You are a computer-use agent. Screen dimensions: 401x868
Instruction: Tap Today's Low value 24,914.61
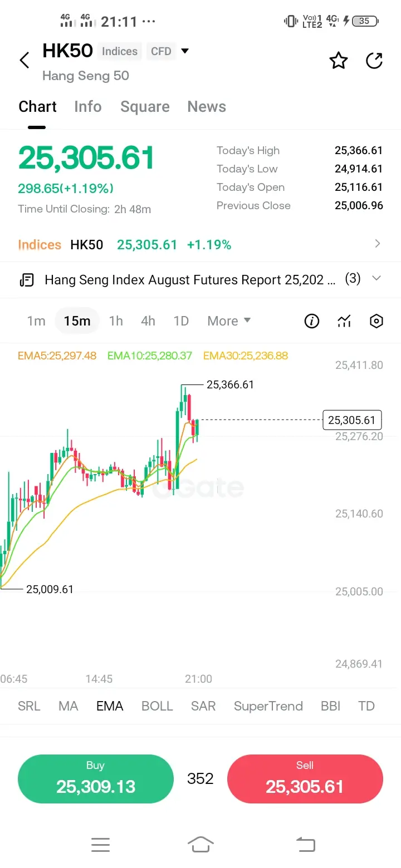pyautogui.click(x=359, y=169)
